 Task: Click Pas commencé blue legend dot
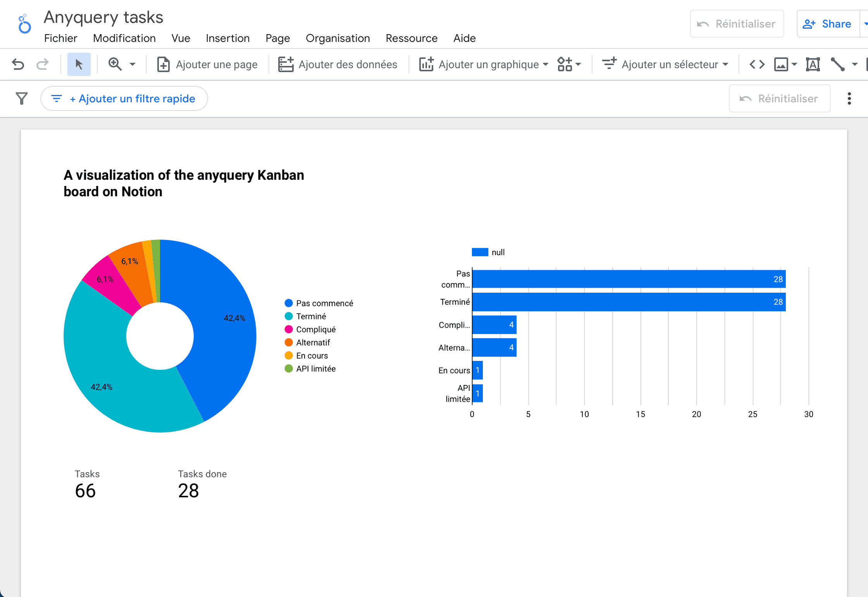pos(289,303)
